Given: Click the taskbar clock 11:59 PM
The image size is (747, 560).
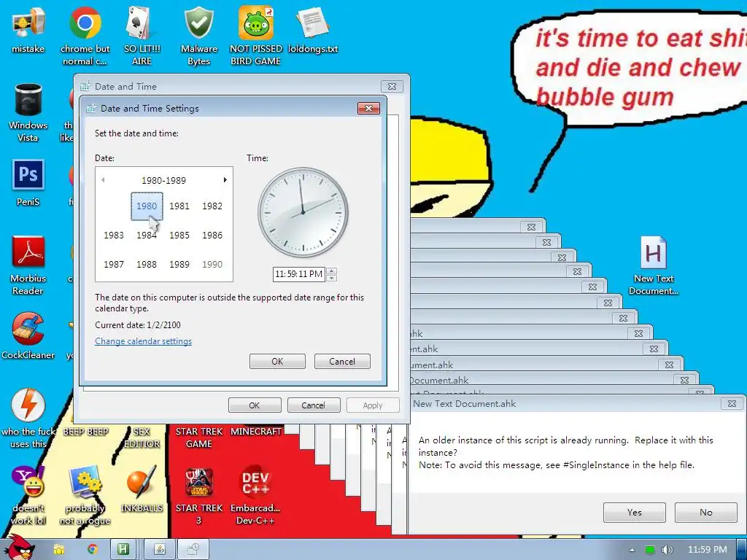Looking at the screenshot, I should pyautogui.click(x=707, y=550).
